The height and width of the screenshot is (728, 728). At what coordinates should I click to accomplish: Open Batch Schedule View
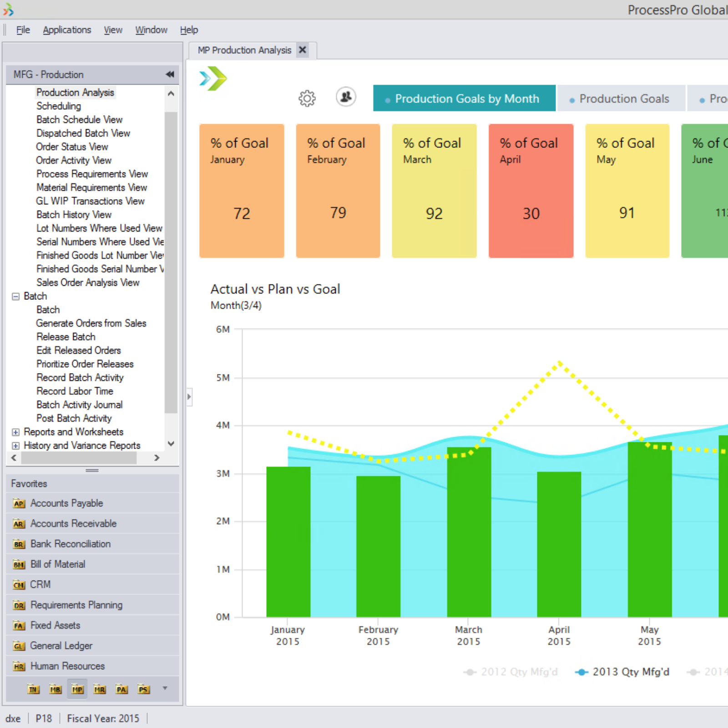pyautogui.click(x=79, y=120)
